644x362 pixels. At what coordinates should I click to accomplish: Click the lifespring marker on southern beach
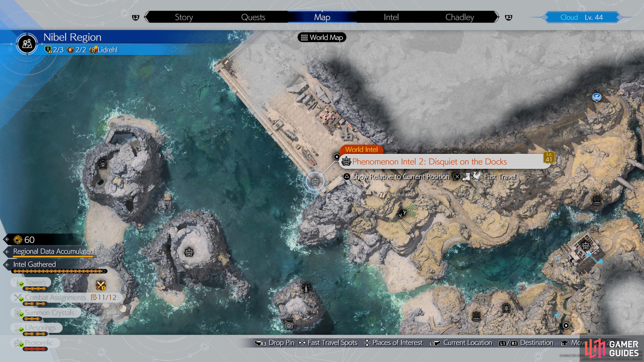point(476,317)
